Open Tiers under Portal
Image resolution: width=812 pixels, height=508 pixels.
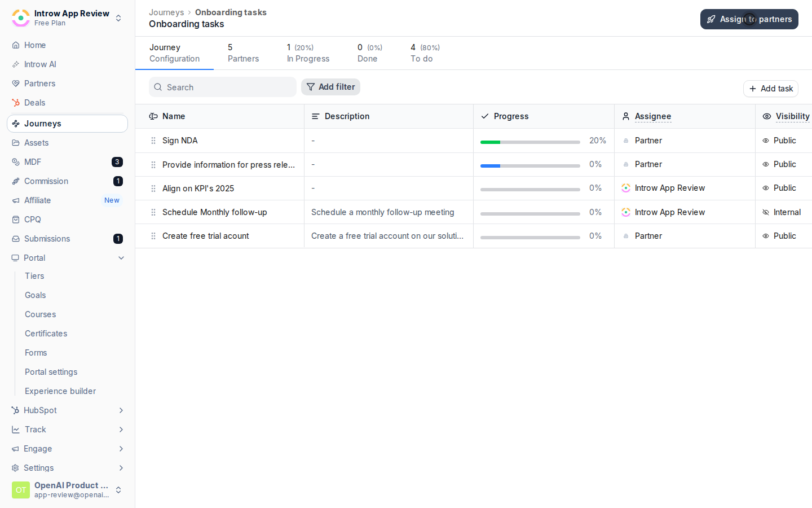click(34, 276)
